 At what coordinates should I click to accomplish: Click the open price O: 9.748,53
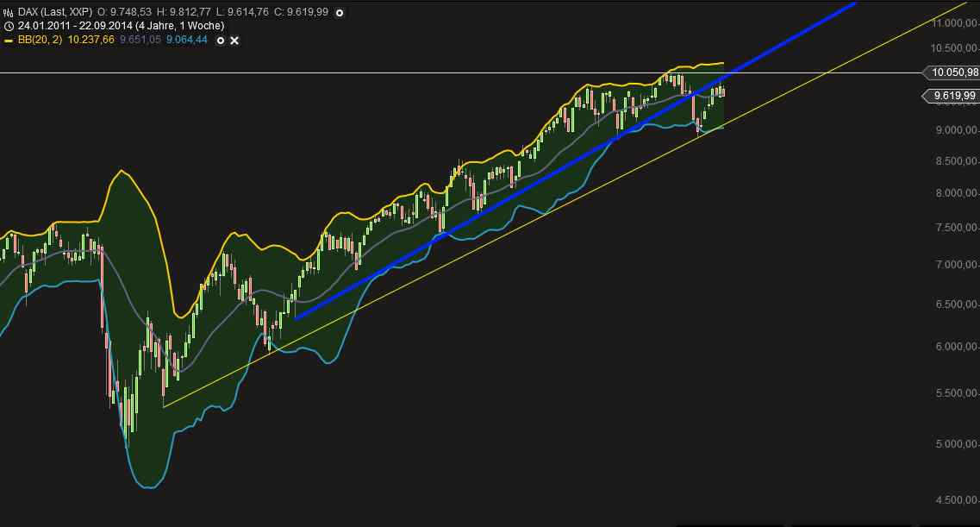[x=124, y=12]
